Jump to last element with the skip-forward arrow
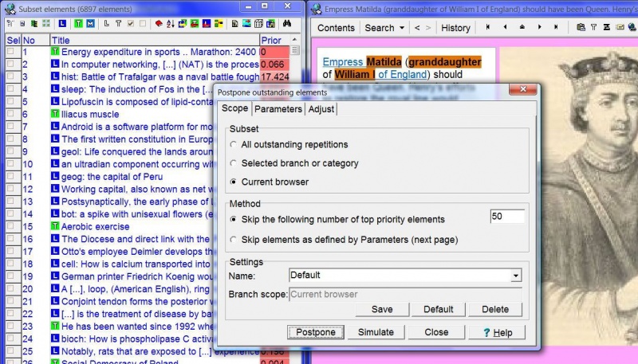This screenshot has width=638, height=364. pos(556,27)
